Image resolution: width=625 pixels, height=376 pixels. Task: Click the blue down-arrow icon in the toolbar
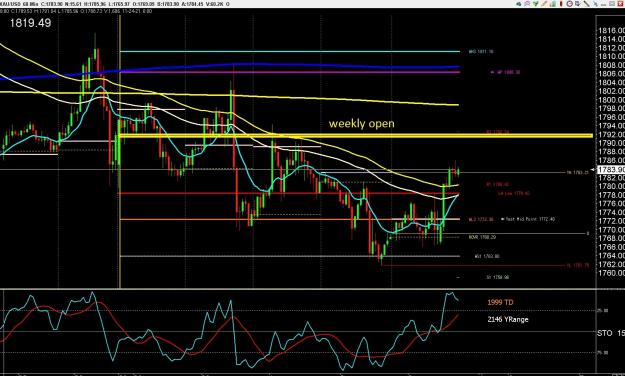tap(578, 4)
